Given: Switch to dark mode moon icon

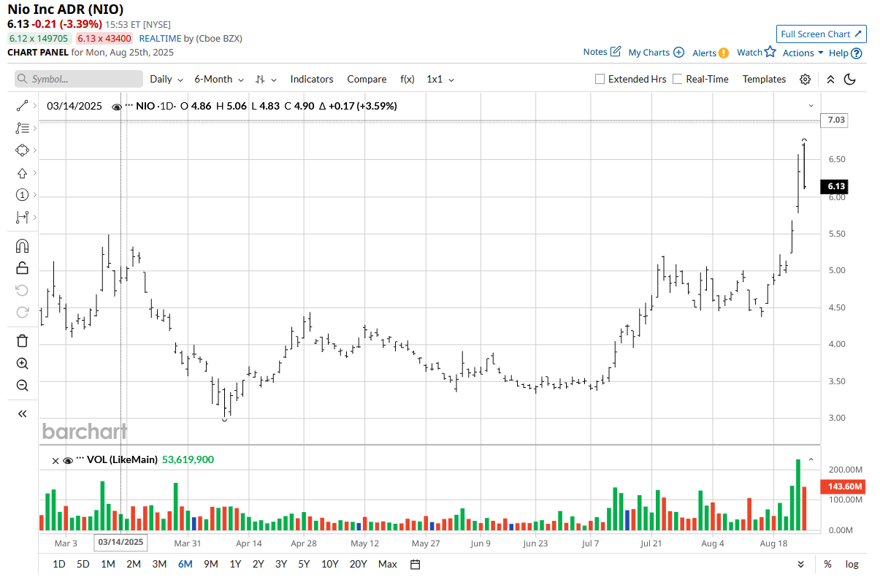Looking at the screenshot, I should [x=849, y=79].
